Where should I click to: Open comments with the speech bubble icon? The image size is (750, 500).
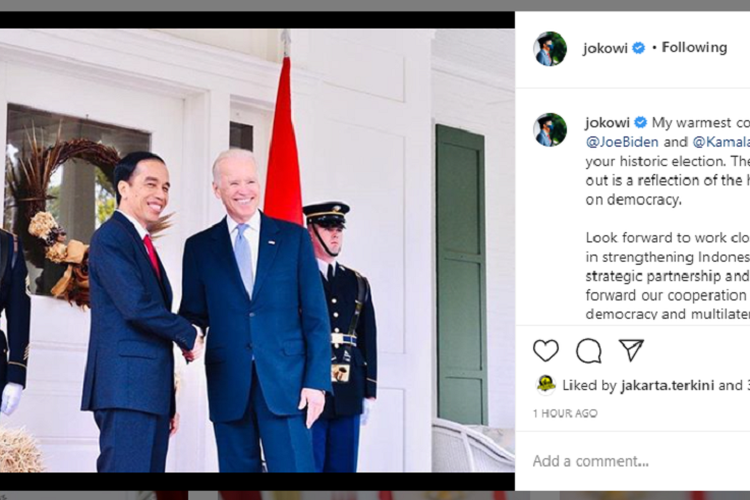pos(588,351)
